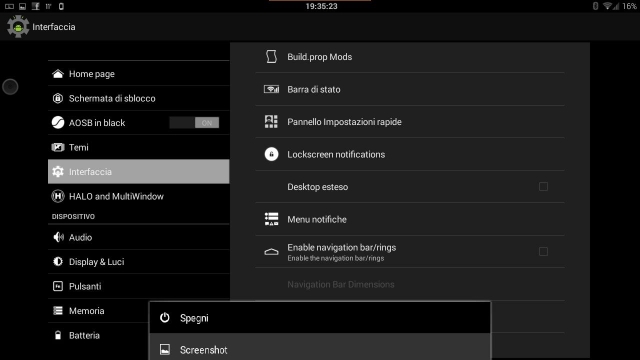Tap the Screenshot image icon
The width and height of the screenshot is (640, 360).
pyautogui.click(x=165, y=349)
